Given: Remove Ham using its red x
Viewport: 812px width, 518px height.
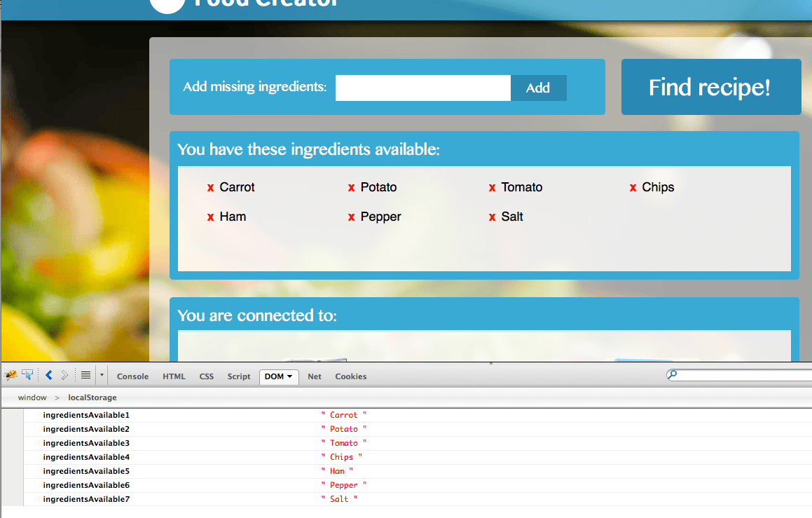Looking at the screenshot, I should pos(211,217).
